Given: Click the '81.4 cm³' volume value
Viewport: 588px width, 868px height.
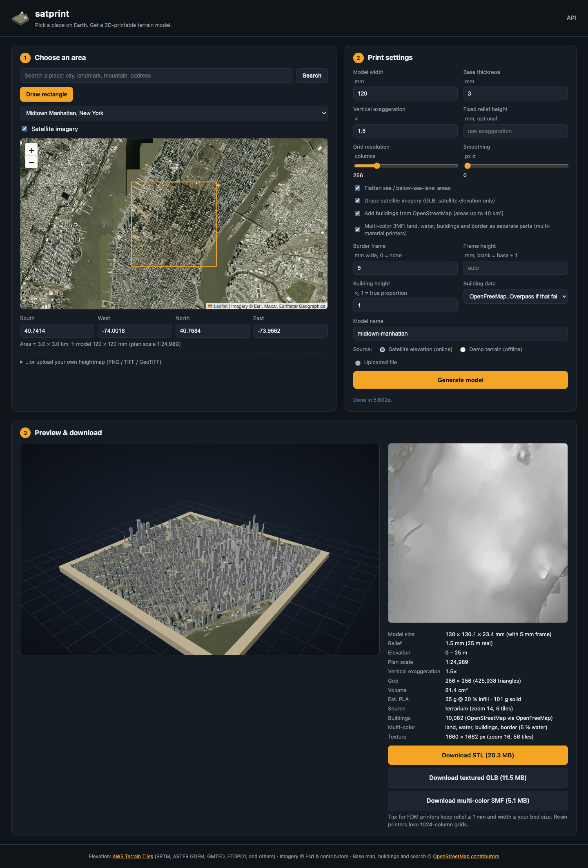Looking at the screenshot, I should [456, 690].
